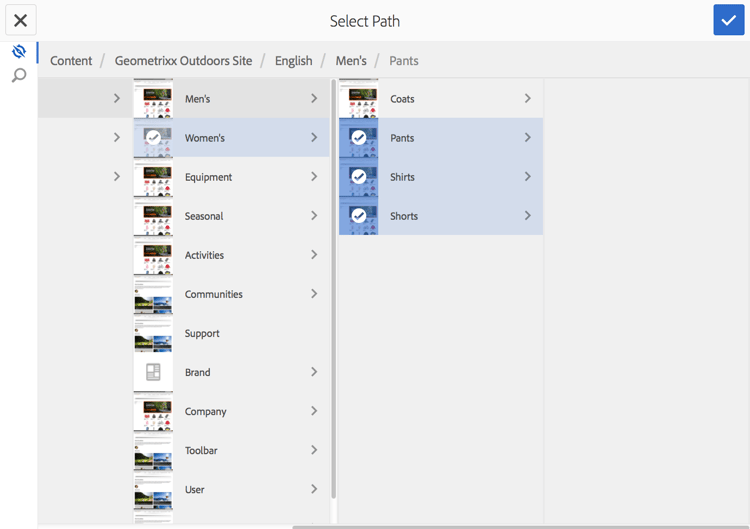
Task: Click the Communities page thumbnail
Action: click(x=153, y=294)
